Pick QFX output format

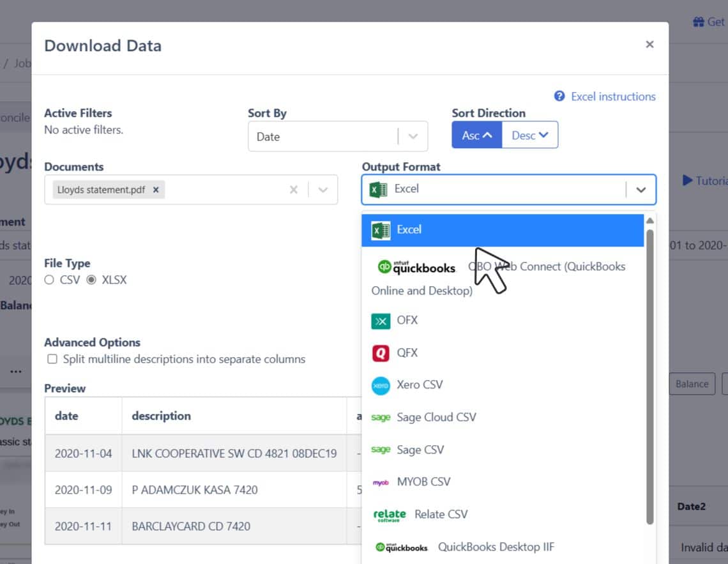(503, 353)
